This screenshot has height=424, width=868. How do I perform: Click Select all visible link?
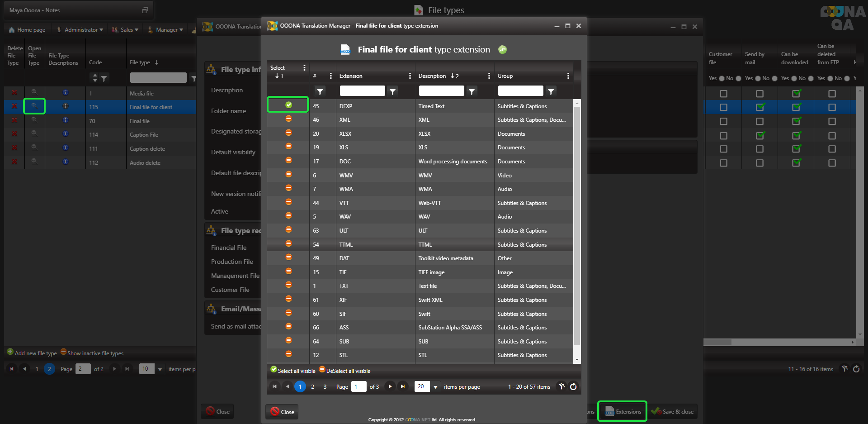[x=296, y=371]
